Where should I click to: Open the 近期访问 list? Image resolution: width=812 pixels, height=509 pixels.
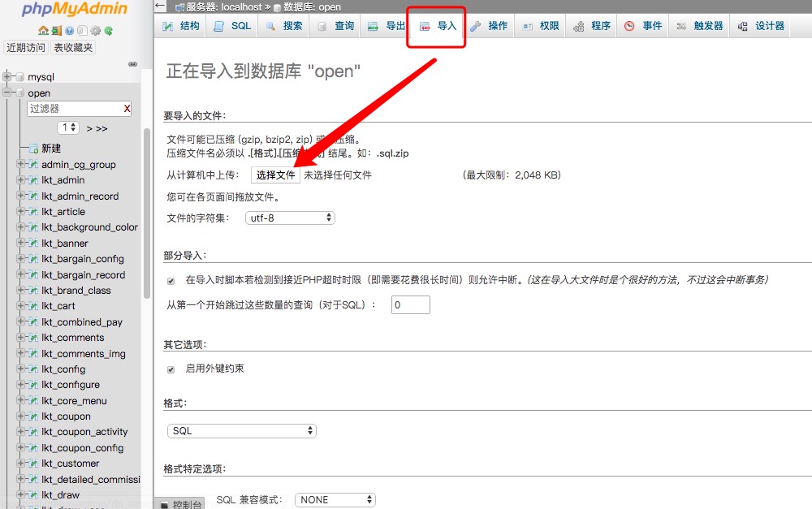(26, 48)
